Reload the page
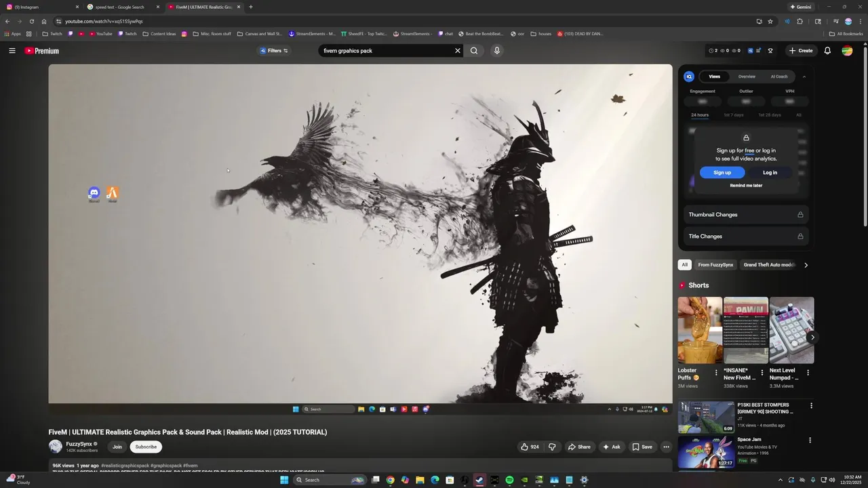 point(31,21)
